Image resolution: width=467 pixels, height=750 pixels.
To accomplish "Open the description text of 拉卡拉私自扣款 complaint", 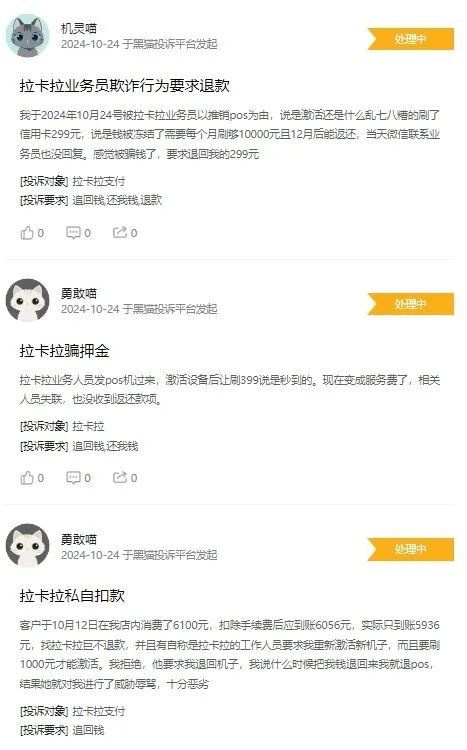I will click(230, 654).
